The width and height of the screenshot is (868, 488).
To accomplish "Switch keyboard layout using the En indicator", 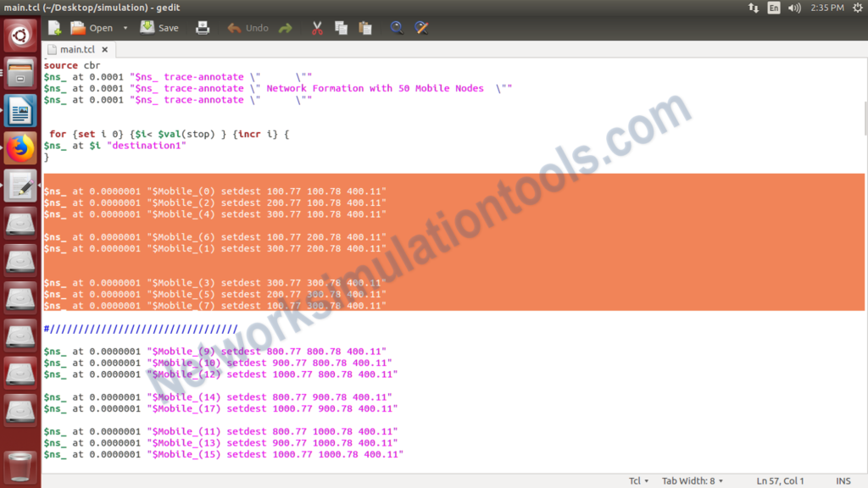I will click(x=774, y=7).
